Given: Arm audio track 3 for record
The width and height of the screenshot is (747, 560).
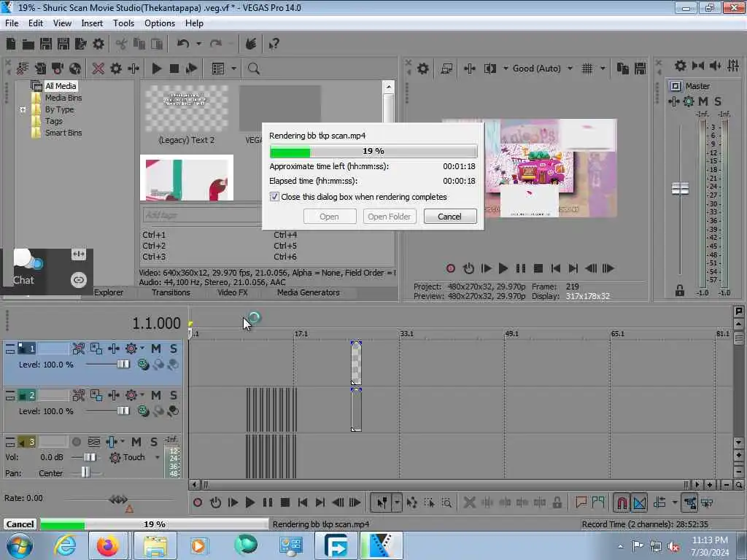Looking at the screenshot, I should [76, 442].
